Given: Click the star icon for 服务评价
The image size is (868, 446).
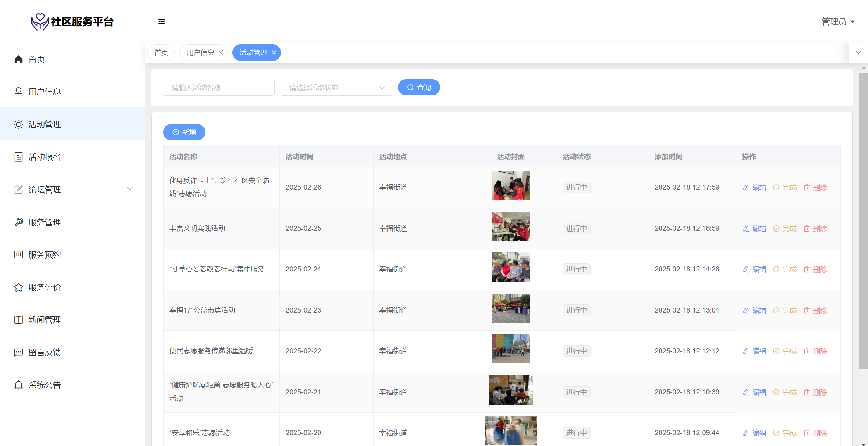Looking at the screenshot, I should click(19, 287).
